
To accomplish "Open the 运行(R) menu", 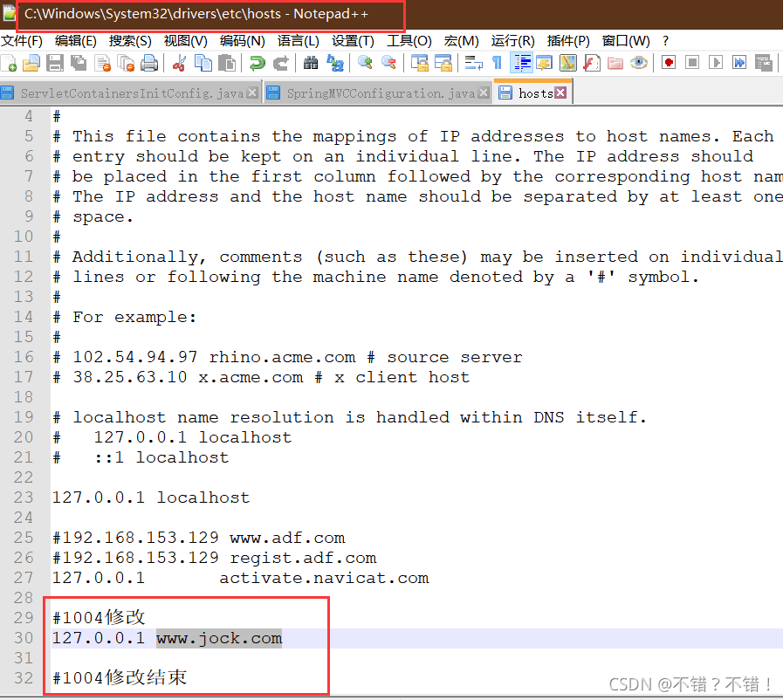I will point(513,41).
